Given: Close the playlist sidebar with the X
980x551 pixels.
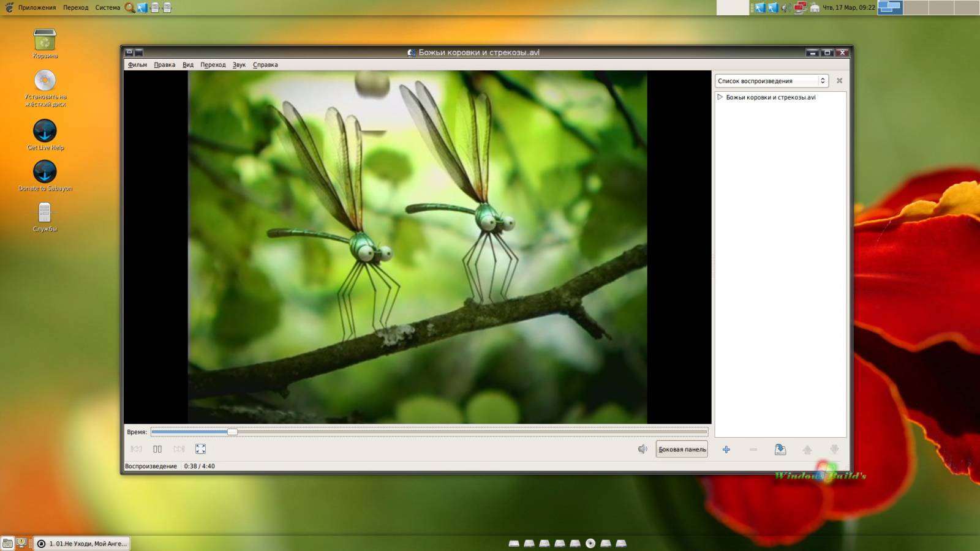Looking at the screenshot, I should pyautogui.click(x=840, y=81).
